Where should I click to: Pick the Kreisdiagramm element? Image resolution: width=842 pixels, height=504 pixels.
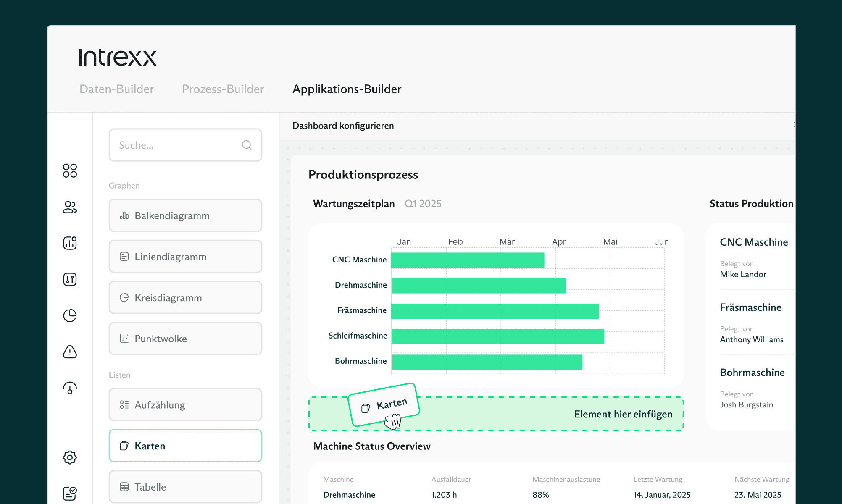tap(185, 298)
